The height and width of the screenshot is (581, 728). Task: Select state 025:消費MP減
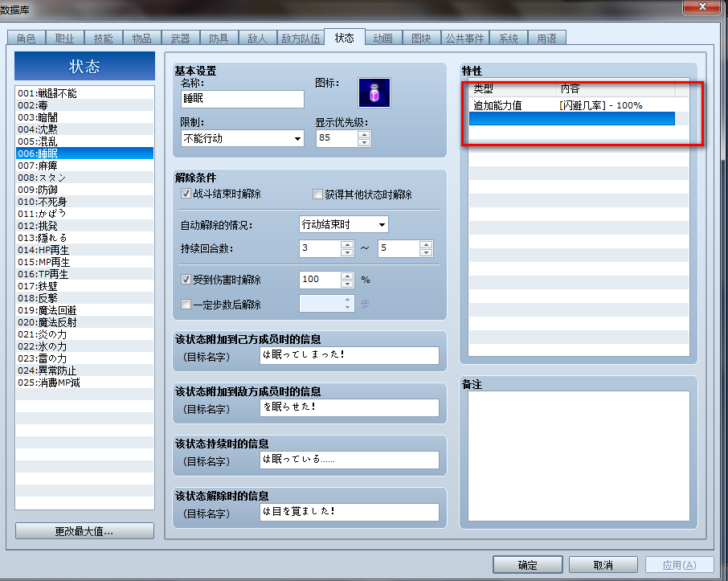[x=84, y=383]
